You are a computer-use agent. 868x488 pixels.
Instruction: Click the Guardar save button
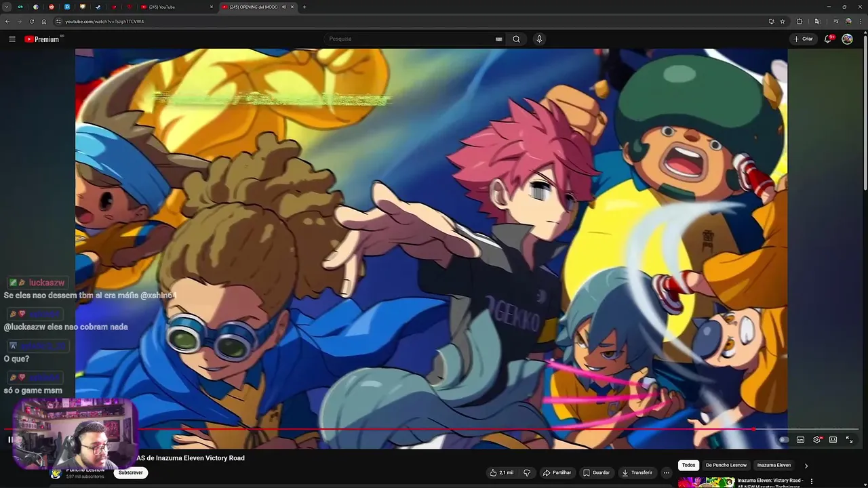click(x=596, y=472)
